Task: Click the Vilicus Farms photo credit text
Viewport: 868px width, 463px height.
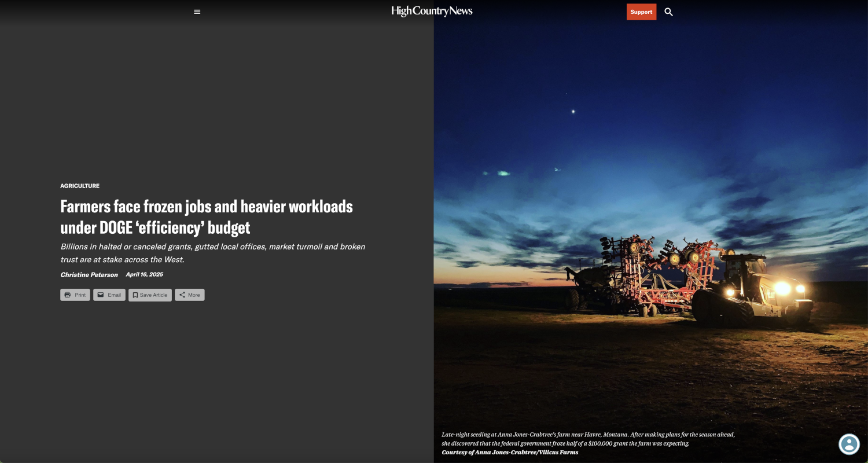Action: pyautogui.click(x=509, y=452)
